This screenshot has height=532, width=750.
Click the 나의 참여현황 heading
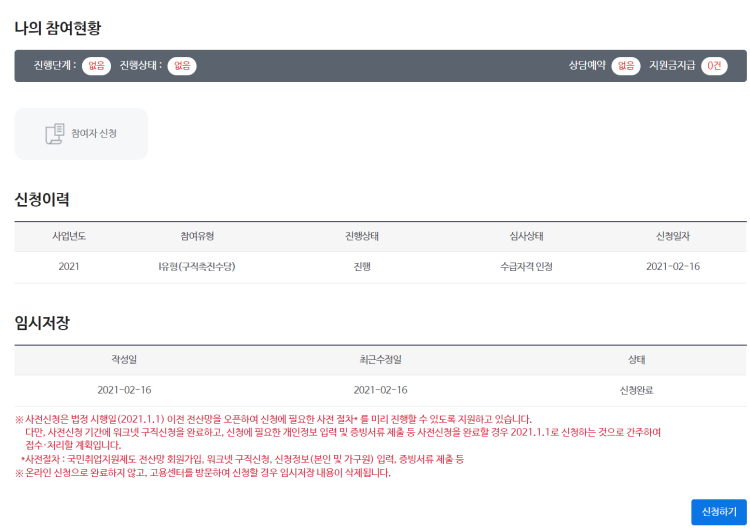click(58, 28)
